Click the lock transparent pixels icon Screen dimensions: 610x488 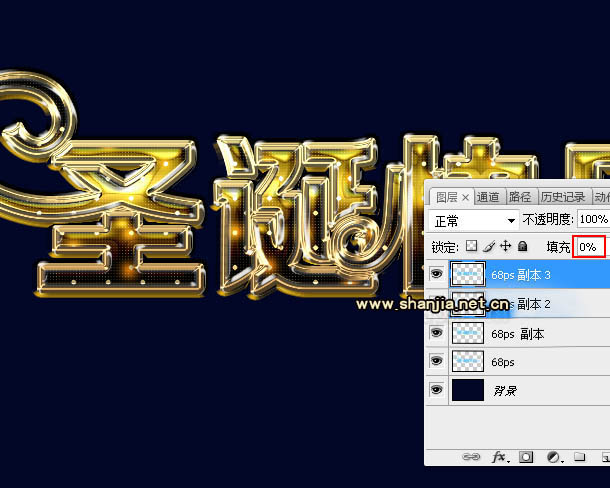[x=472, y=246]
